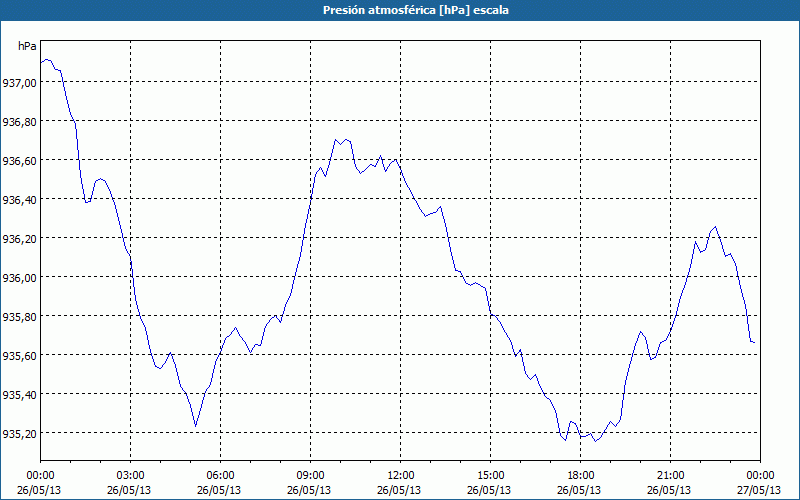Select the 937,00 y-axis value
Screen dimensions: 800x500
tap(20, 82)
